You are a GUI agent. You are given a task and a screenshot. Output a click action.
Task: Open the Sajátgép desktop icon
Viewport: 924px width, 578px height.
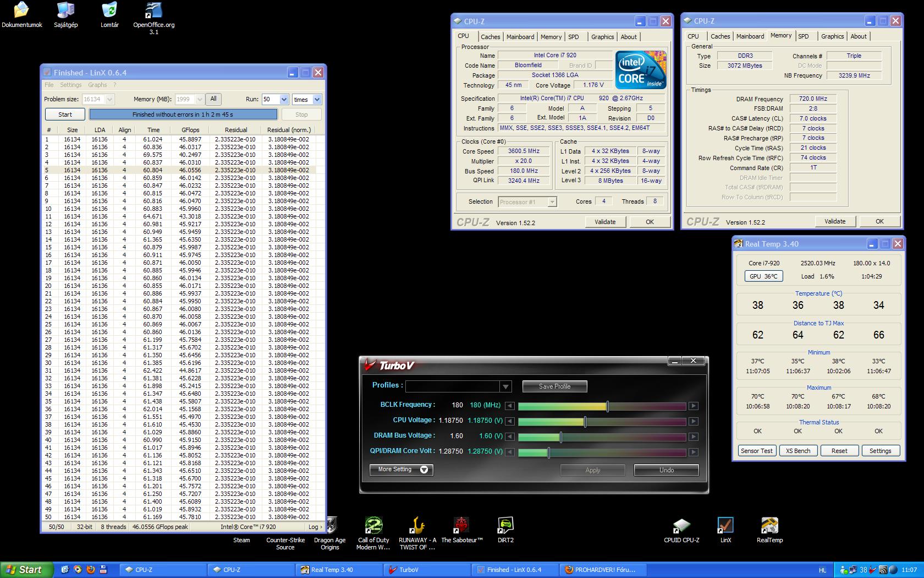[65, 15]
